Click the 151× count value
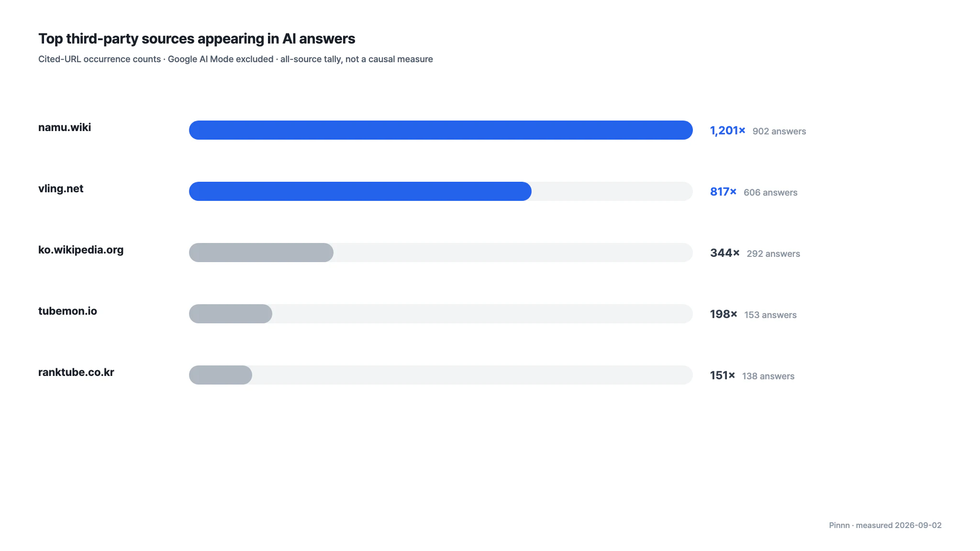Viewport: 980px width, 551px height. coord(723,375)
